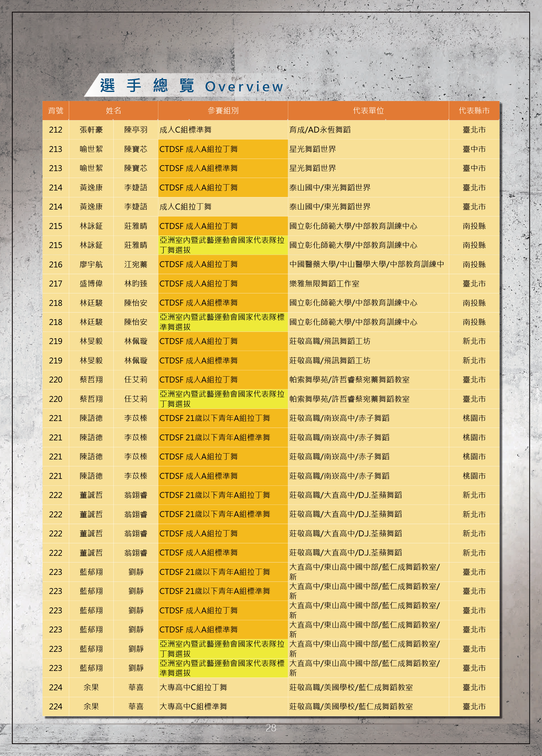Viewport: 542px width, 756px height.
Task: Click the unit 樂雅無限舞蹈工作室
Action: 324,284
